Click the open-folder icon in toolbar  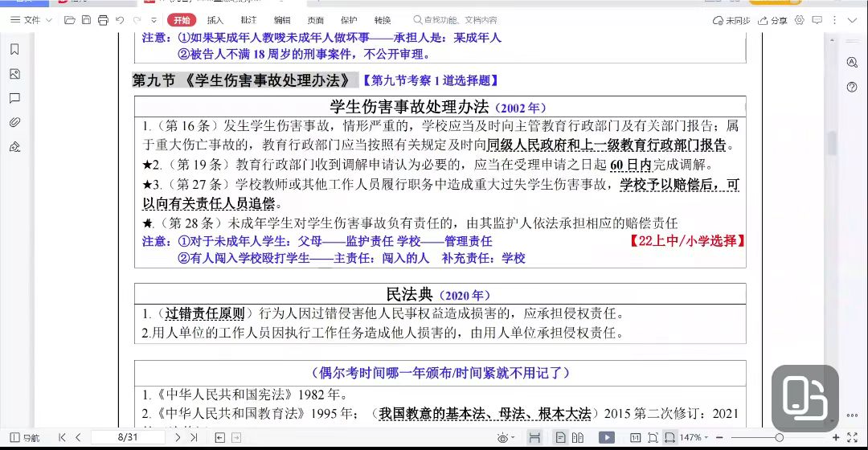70,20
